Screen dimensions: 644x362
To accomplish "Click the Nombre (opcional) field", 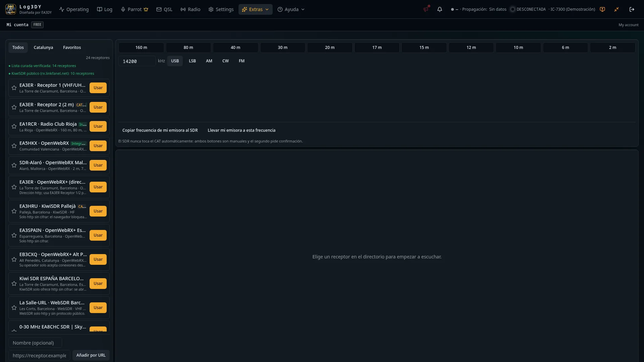I will click(x=35, y=343).
